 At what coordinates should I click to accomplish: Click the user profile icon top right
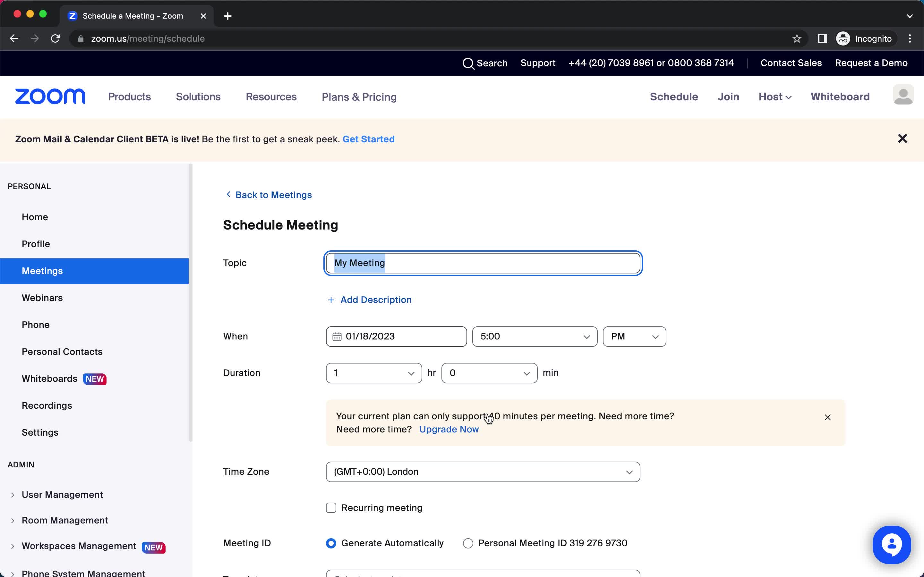tap(903, 96)
